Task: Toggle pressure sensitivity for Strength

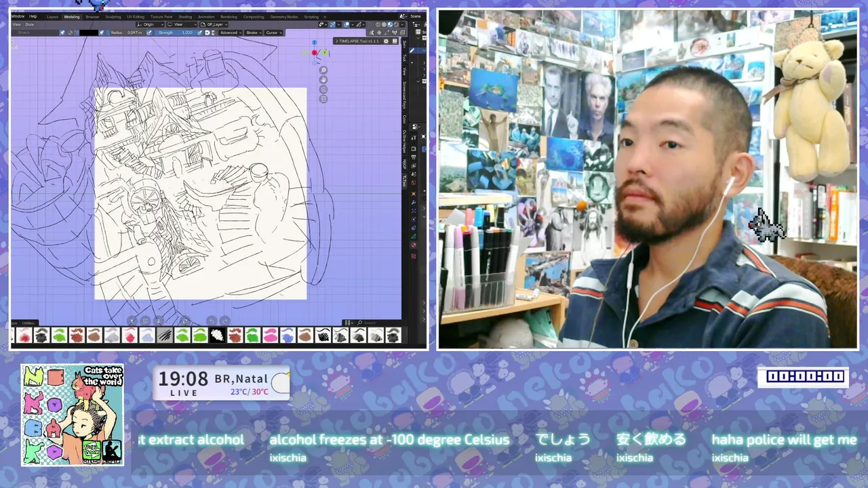Action: (x=199, y=33)
